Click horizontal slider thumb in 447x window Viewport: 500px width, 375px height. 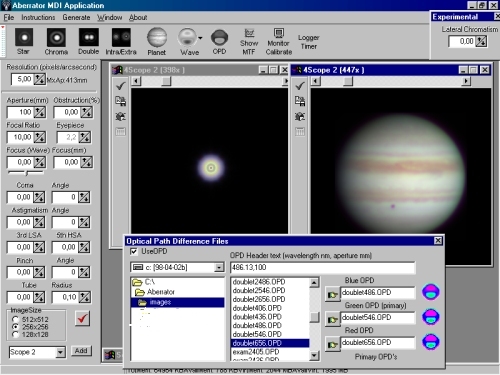[x=348, y=81]
